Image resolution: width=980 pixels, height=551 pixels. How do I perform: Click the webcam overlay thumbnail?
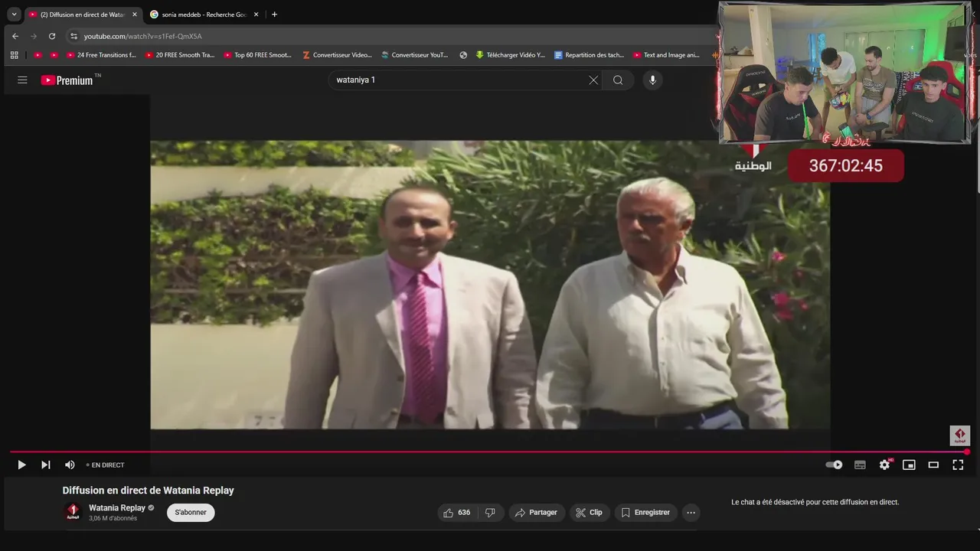point(844,73)
